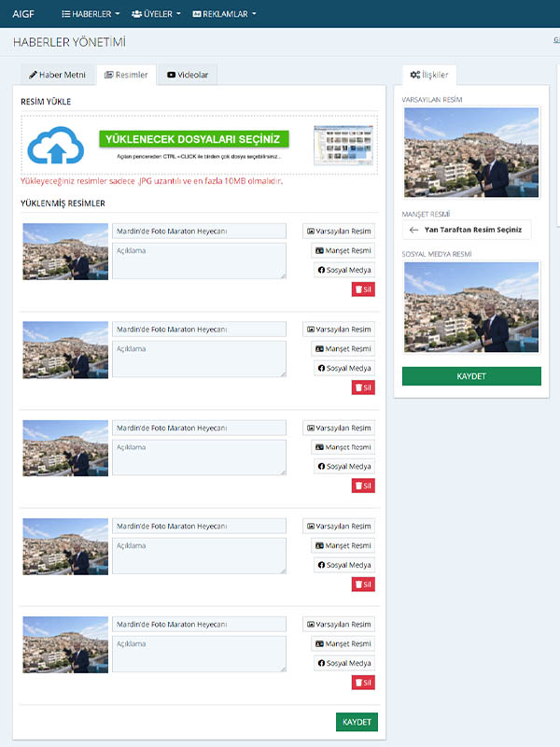Switch to the Videolar tab
Image resolution: width=560 pixels, height=747 pixels.
pos(188,75)
